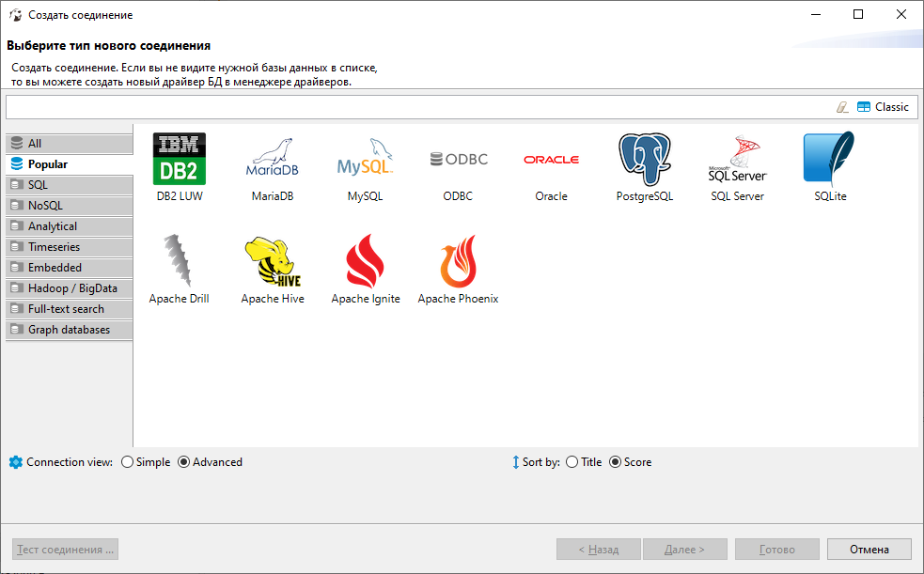Click the clear search eraser icon
924x574 pixels.
tap(842, 107)
